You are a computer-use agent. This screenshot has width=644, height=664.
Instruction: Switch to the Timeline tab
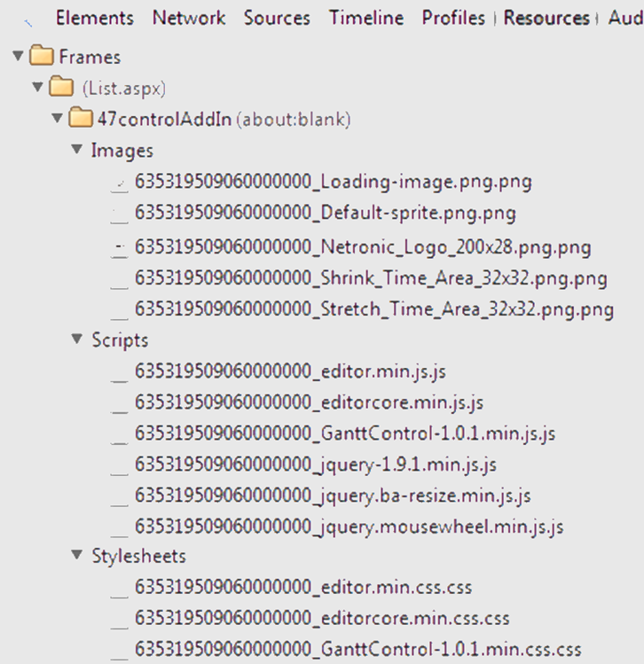[x=365, y=18]
